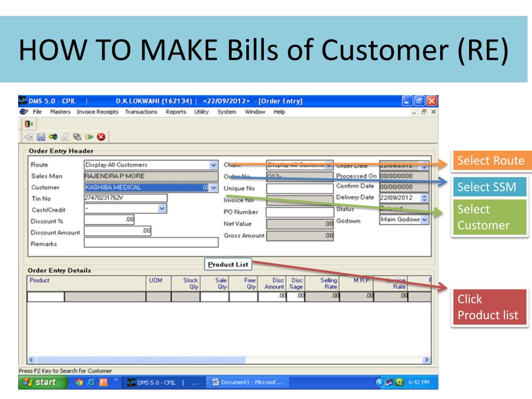Open the Masters menu

[x=60, y=112]
